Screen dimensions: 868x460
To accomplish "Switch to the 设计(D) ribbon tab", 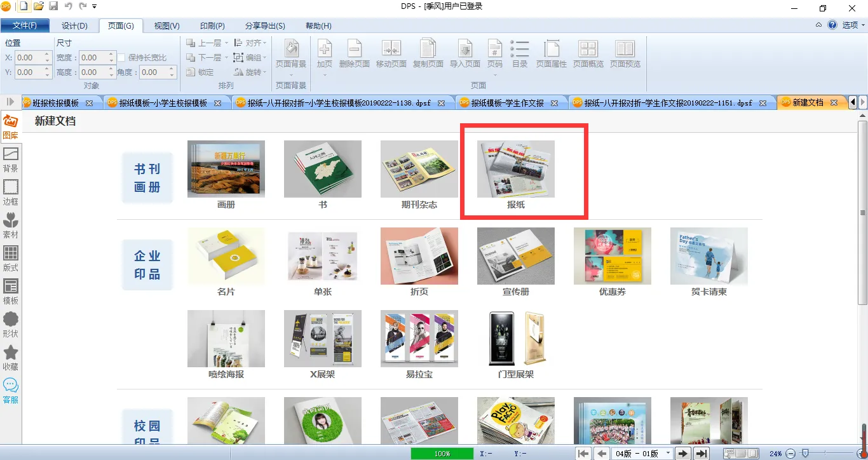I will 74,26.
